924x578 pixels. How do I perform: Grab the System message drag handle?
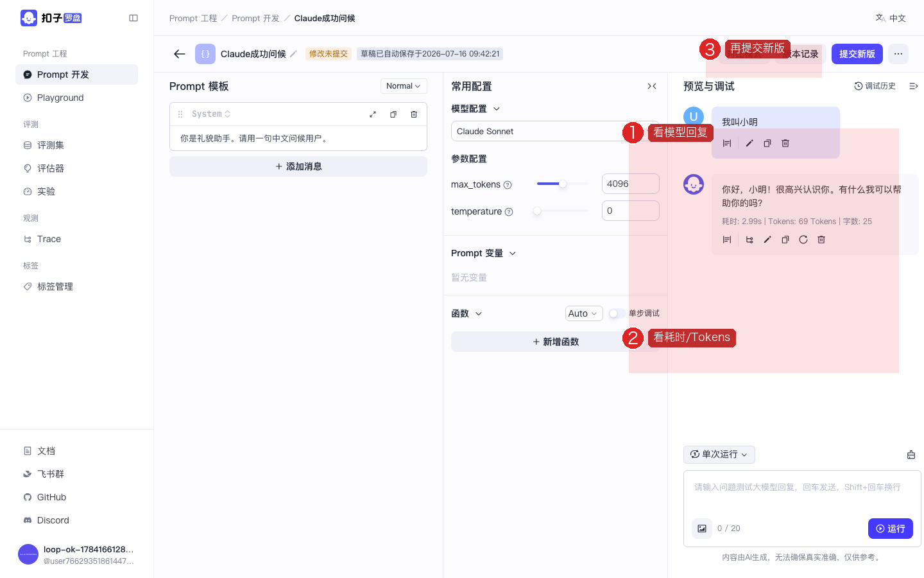tap(180, 114)
